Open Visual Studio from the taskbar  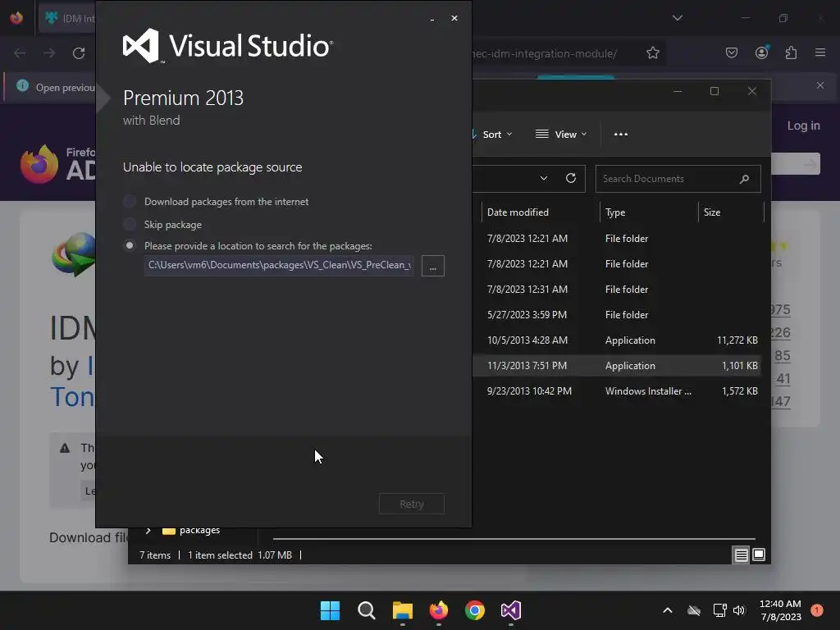pos(511,610)
